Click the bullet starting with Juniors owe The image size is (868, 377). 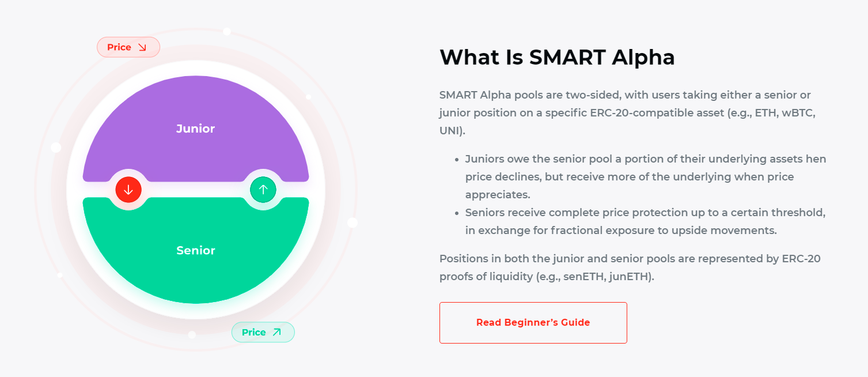coord(645,176)
